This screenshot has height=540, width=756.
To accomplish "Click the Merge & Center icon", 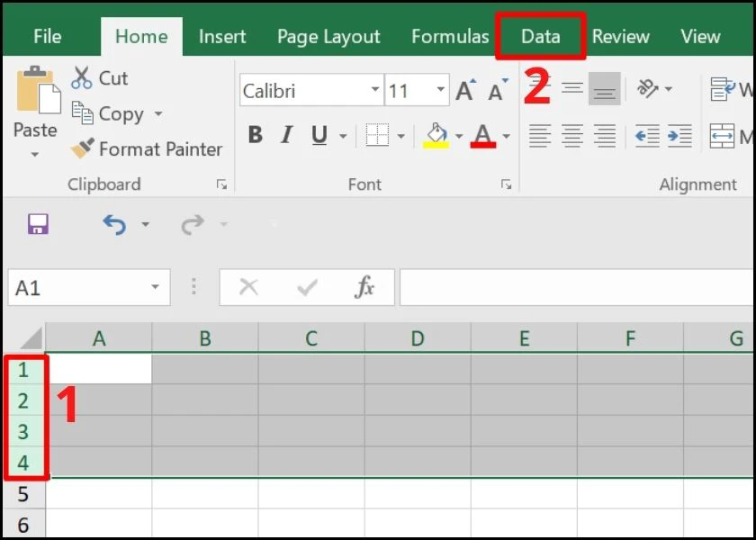I will pos(722,137).
